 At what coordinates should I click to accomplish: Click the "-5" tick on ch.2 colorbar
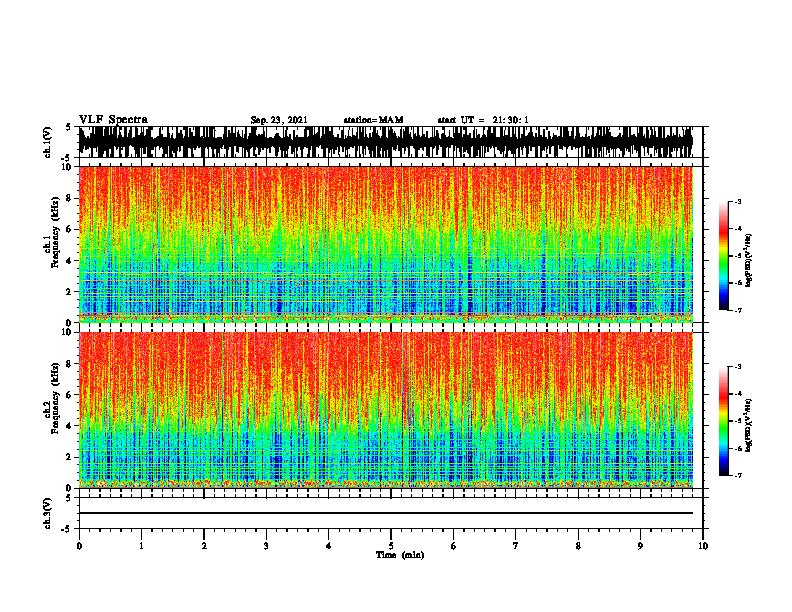pos(738,421)
